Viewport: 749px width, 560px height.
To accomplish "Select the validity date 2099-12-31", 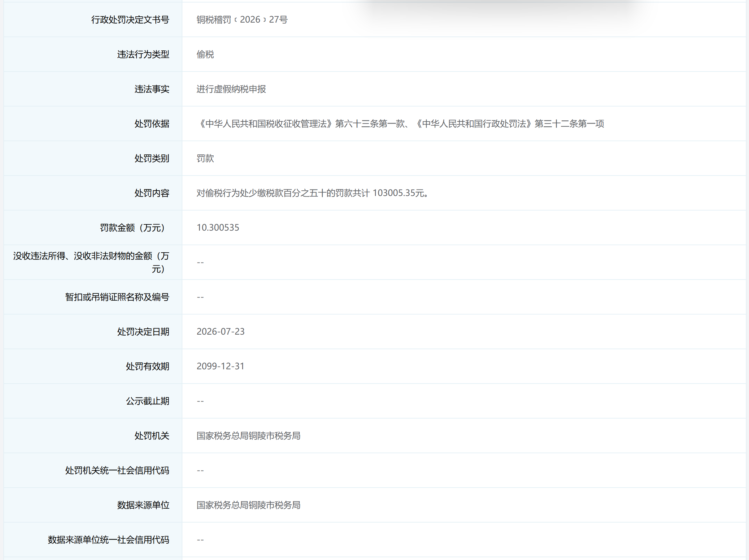I will (x=220, y=366).
